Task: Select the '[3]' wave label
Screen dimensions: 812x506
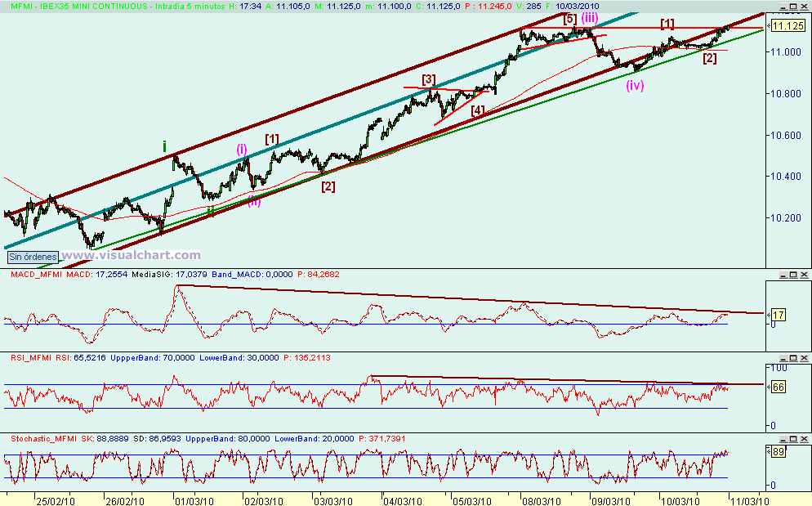Action: pyautogui.click(x=428, y=79)
